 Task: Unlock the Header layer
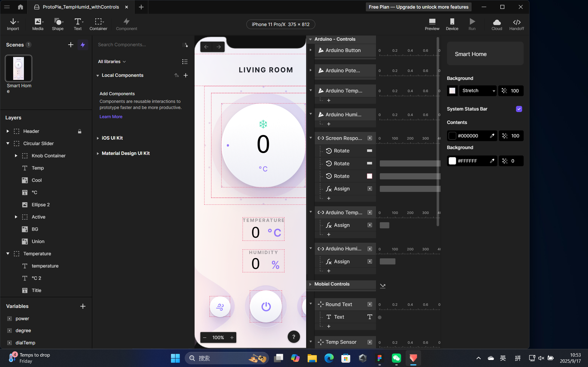79,131
